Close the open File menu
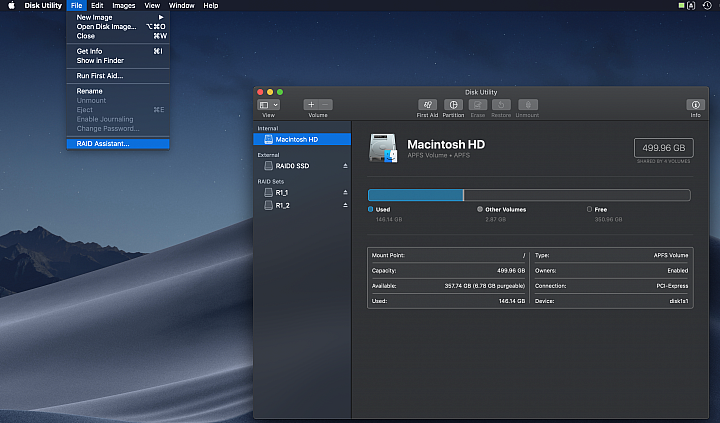The height and width of the screenshot is (423, 720). click(x=76, y=6)
